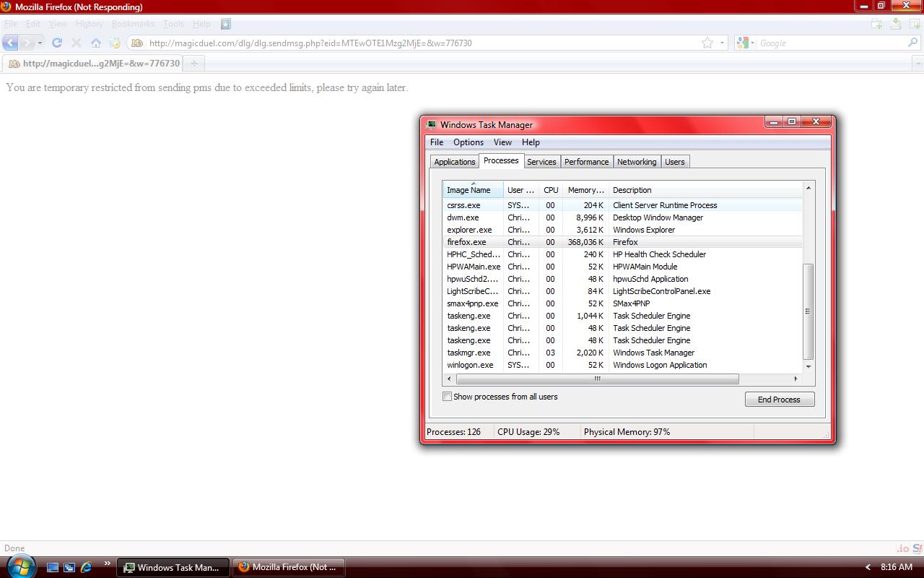924x578 pixels.
Task: Click the End Process button
Action: coord(780,400)
